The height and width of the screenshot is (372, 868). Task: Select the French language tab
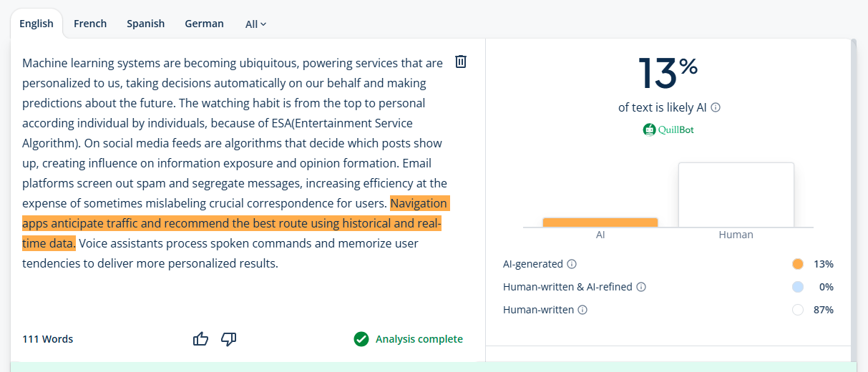click(90, 24)
